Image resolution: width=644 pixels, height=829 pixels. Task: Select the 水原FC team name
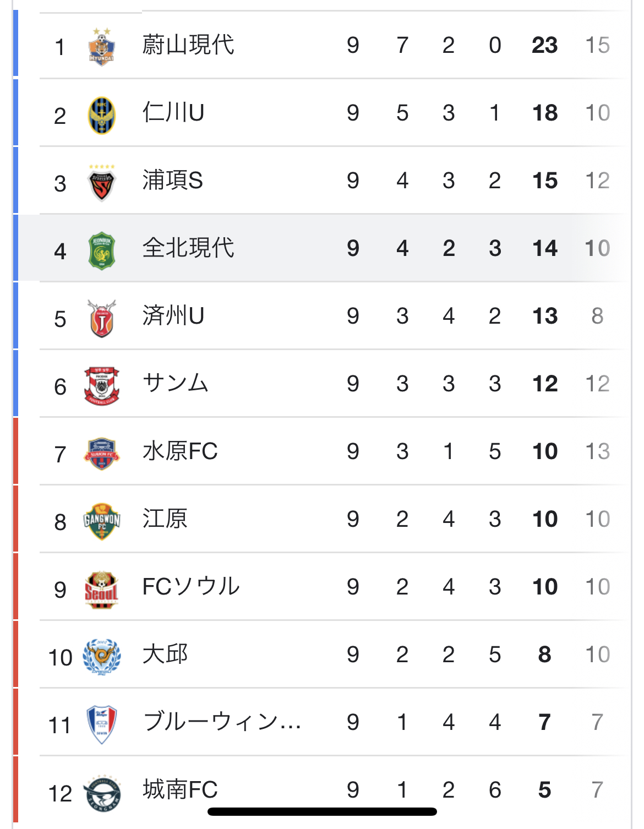pyautogui.click(x=180, y=451)
